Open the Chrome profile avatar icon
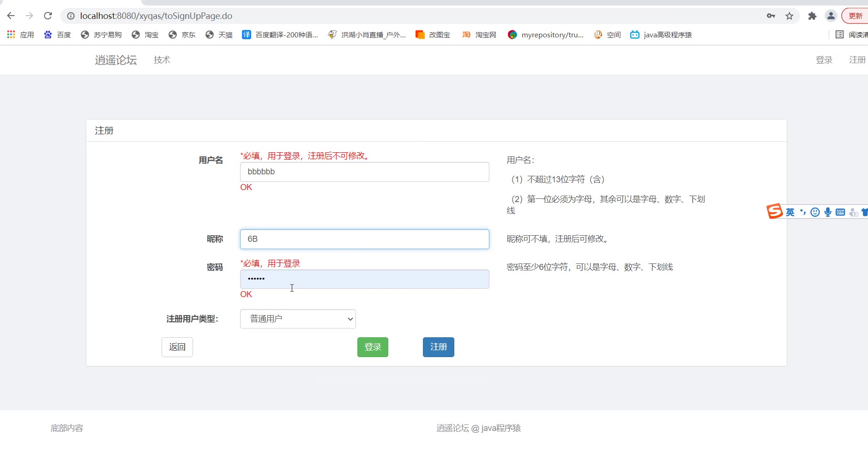This screenshot has height=454, width=868. (831, 16)
